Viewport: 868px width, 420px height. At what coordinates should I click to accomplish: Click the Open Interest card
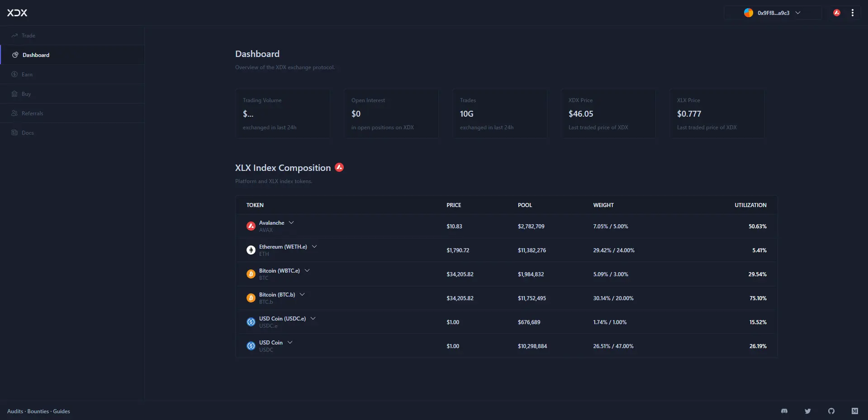(x=391, y=113)
